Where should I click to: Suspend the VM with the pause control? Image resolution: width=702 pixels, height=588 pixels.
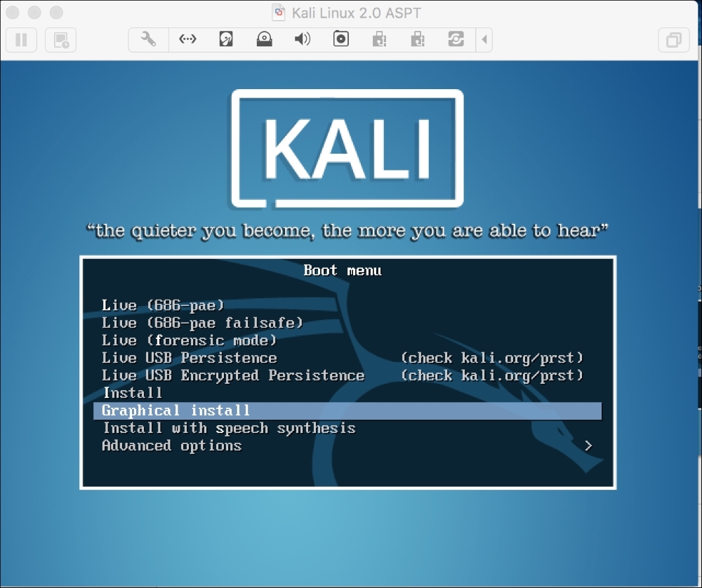21,40
